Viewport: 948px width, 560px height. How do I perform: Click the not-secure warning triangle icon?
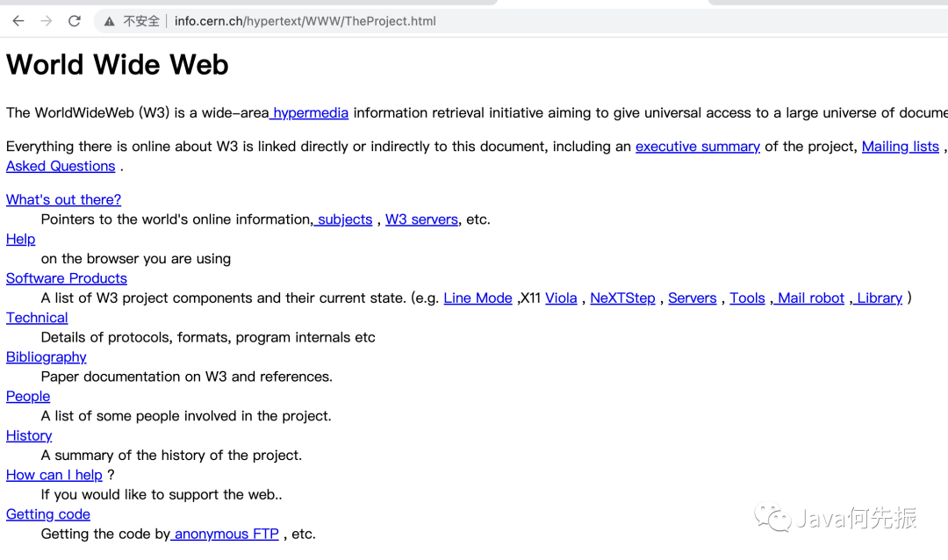[109, 21]
